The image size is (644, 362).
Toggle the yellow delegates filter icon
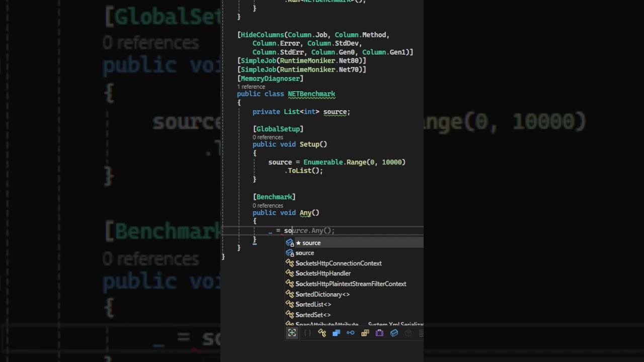pyautogui.click(x=365, y=333)
